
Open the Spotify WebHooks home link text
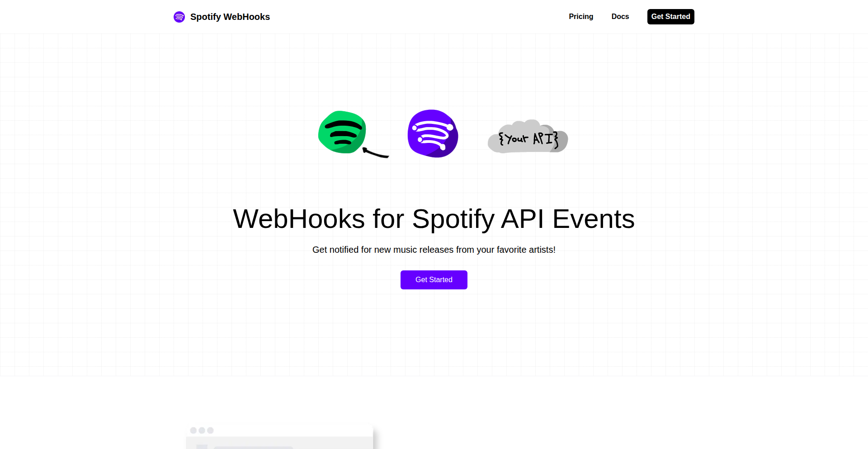coord(230,17)
